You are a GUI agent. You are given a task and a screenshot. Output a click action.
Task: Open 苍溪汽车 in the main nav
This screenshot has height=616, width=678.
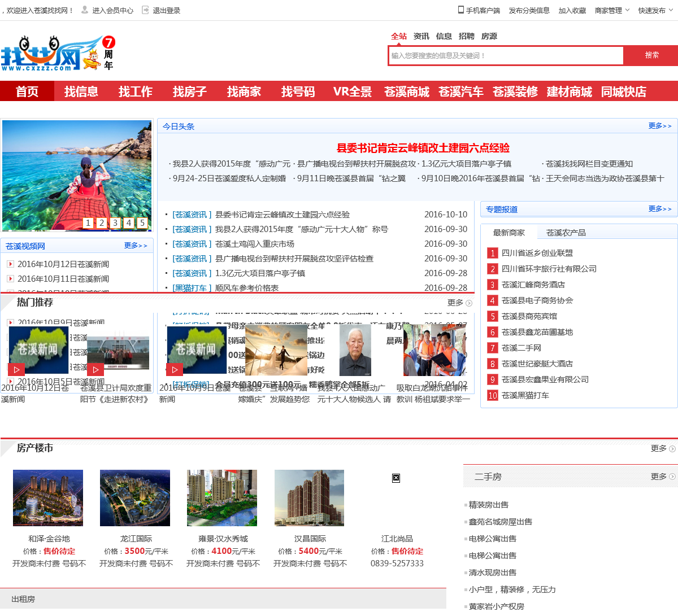click(461, 91)
